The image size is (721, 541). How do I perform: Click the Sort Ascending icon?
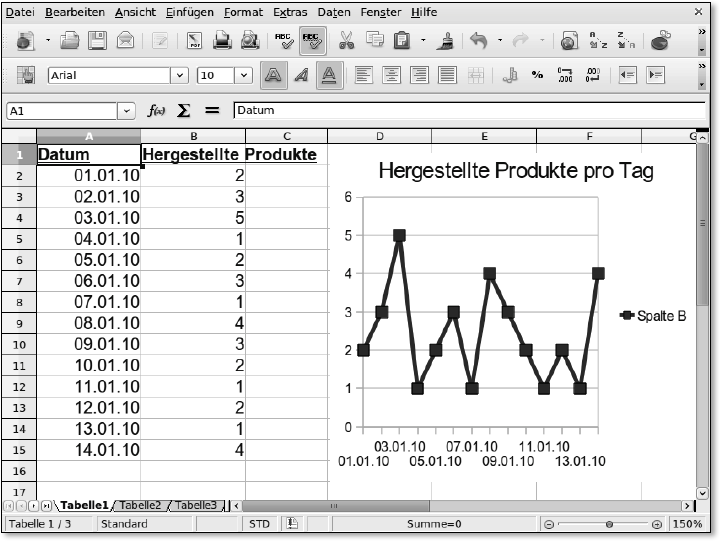[598, 41]
